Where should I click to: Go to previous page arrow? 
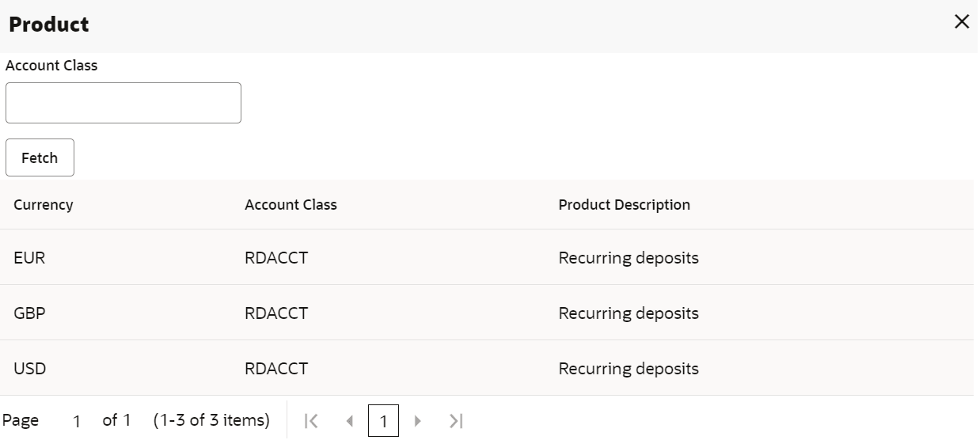pyautogui.click(x=349, y=421)
